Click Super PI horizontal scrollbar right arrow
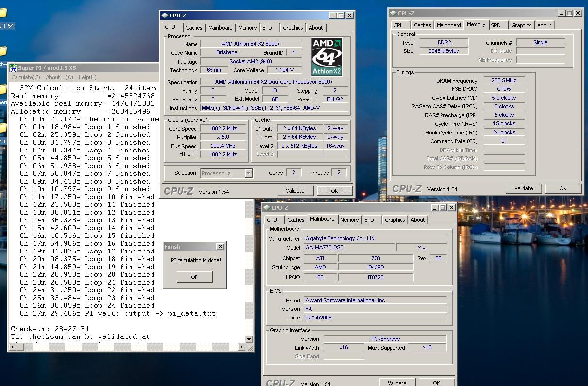The width and height of the screenshot is (588, 386). coord(242,347)
